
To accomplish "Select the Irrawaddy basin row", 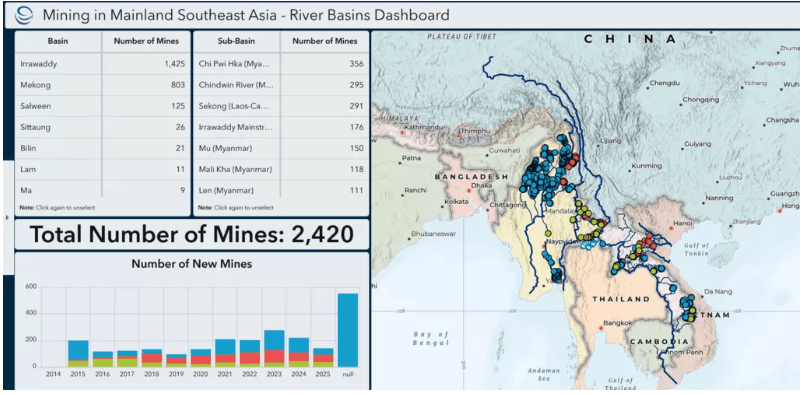I will point(102,64).
